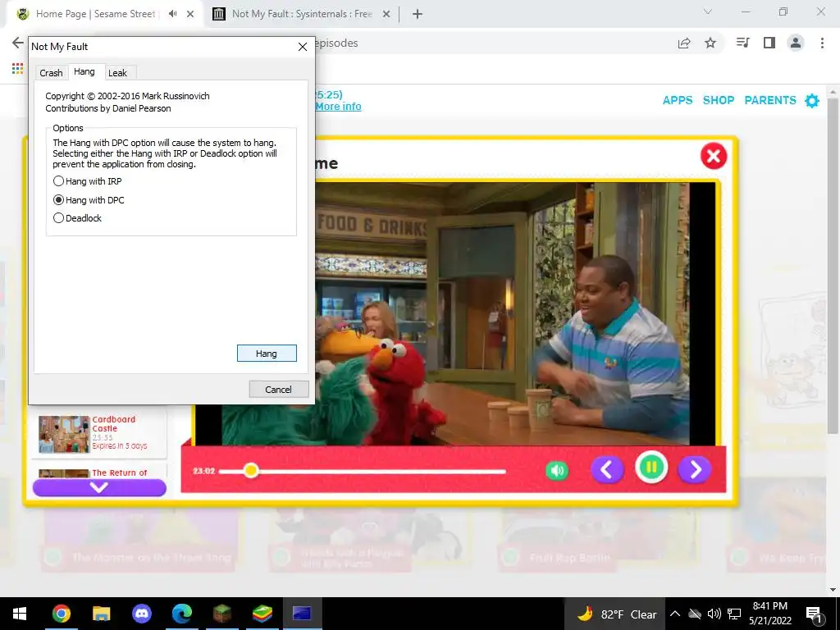Open the volume tray icon

point(714,614)
